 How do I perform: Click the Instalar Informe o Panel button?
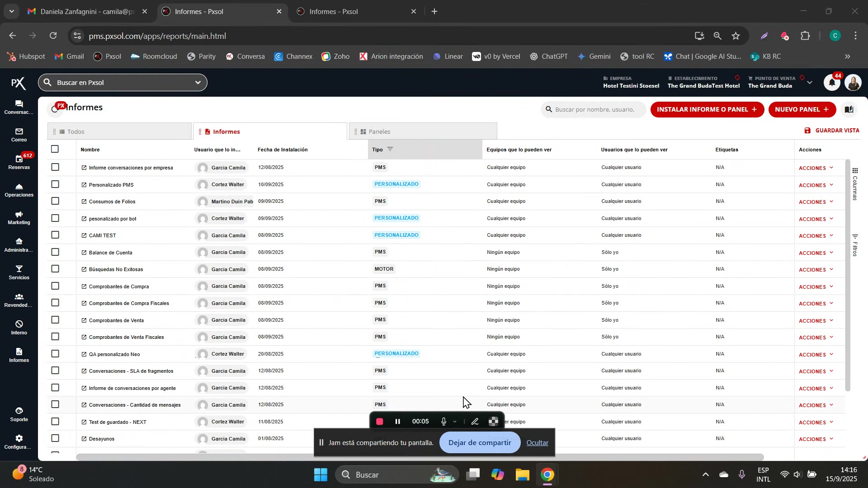(x=707, y=109)
